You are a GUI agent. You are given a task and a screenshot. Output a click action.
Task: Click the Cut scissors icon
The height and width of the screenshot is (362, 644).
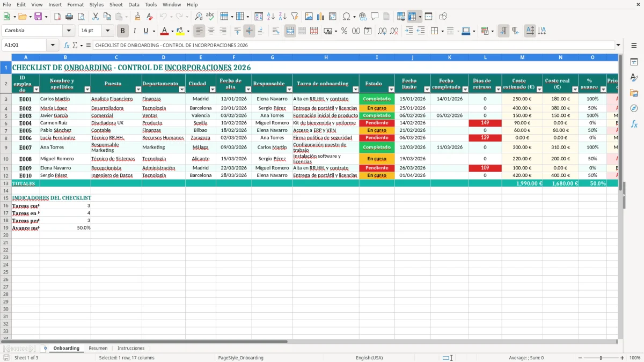point(95,17)
